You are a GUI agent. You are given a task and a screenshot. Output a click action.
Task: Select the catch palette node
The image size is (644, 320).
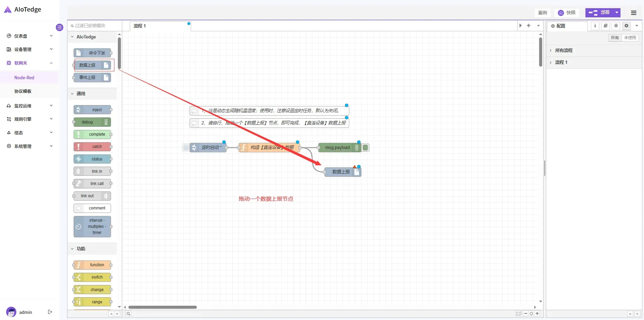92,147
